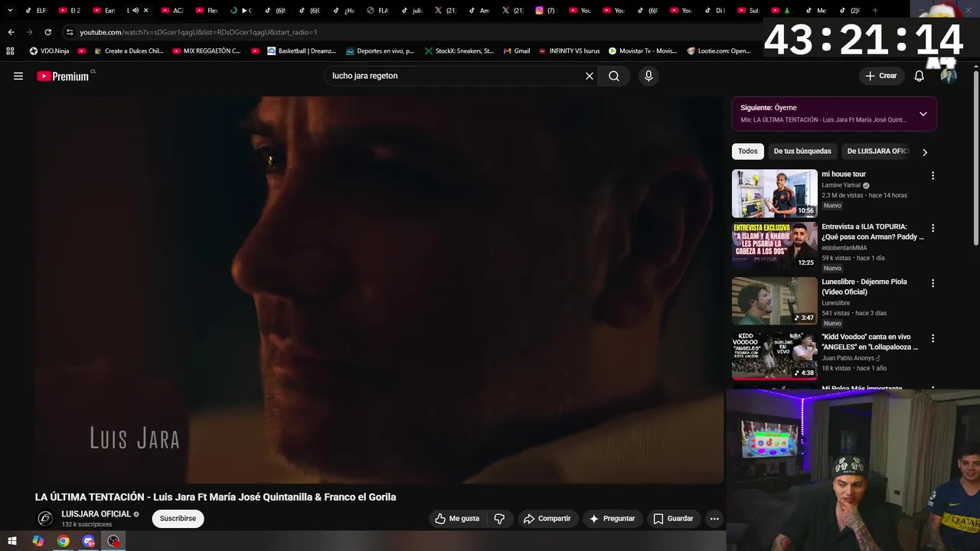This screenshot has width=980, height=551.
Task: Open more actions three-dot menu under video
Action: pyautogui.click(x=714, y=519)
